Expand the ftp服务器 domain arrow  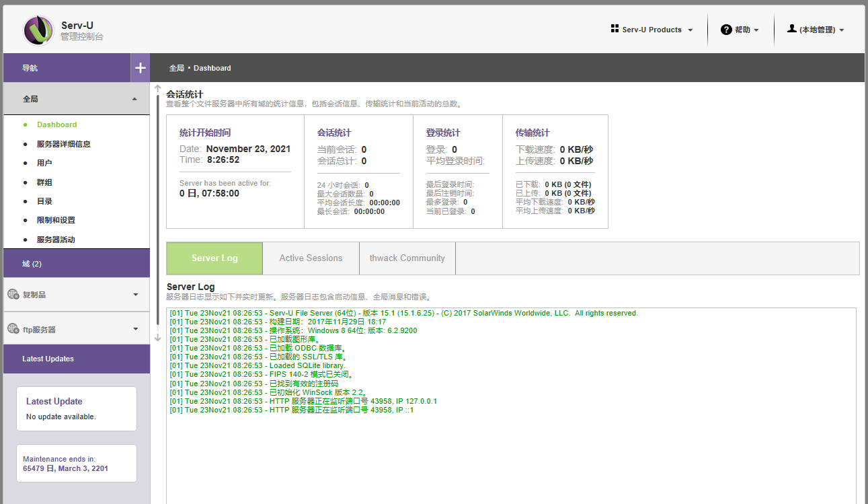(x=136, y=329)
